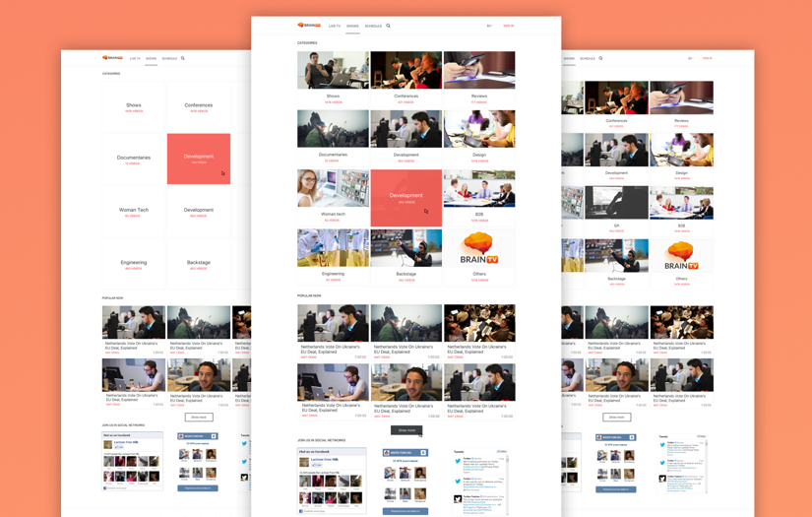This screenshot has width=812, height=517.
Task: Select SHOWS on the left page
Action: [152, 58]
